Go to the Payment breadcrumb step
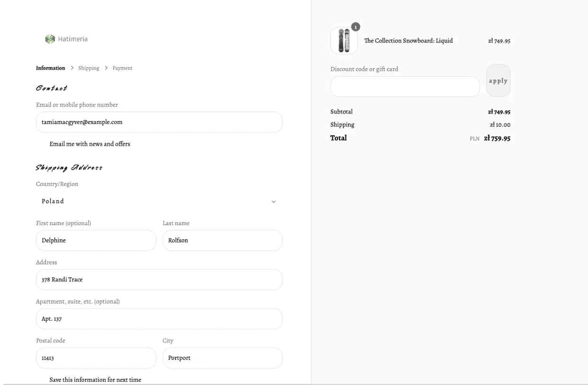This screenshot has width=588, height=385. coord(122,68)
